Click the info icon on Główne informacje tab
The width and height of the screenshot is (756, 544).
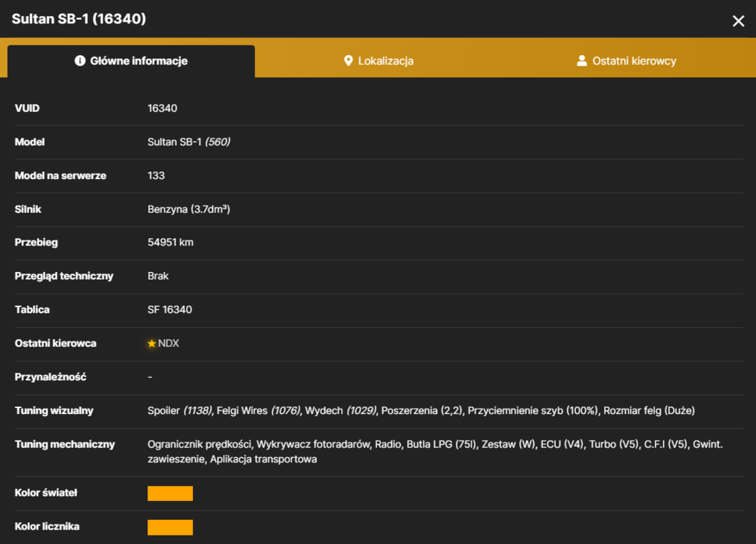click(x=80, y=60)
